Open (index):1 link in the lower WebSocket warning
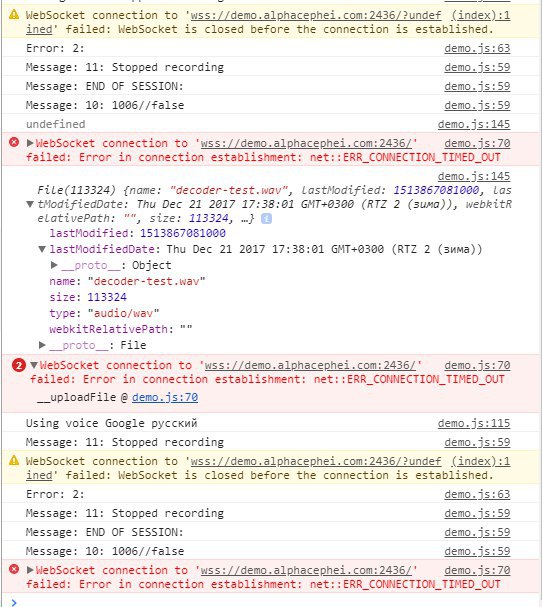 pos(480,461)
